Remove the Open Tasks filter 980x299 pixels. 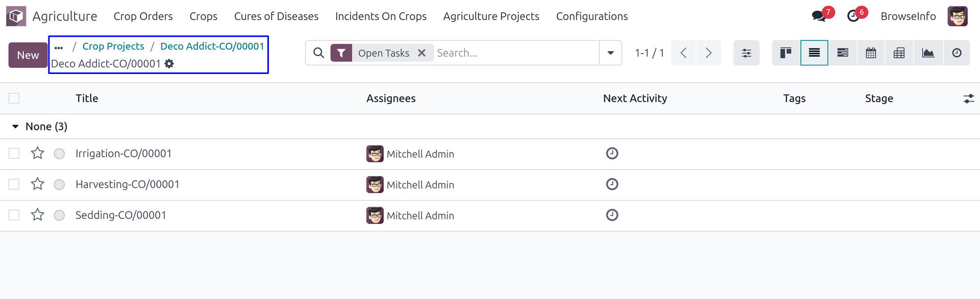422,53
